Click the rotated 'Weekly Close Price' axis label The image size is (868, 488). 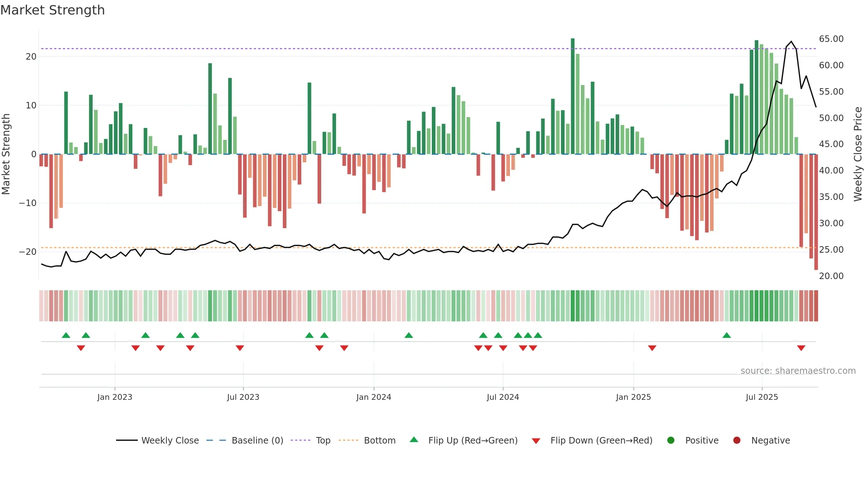(x=858, y=154)
